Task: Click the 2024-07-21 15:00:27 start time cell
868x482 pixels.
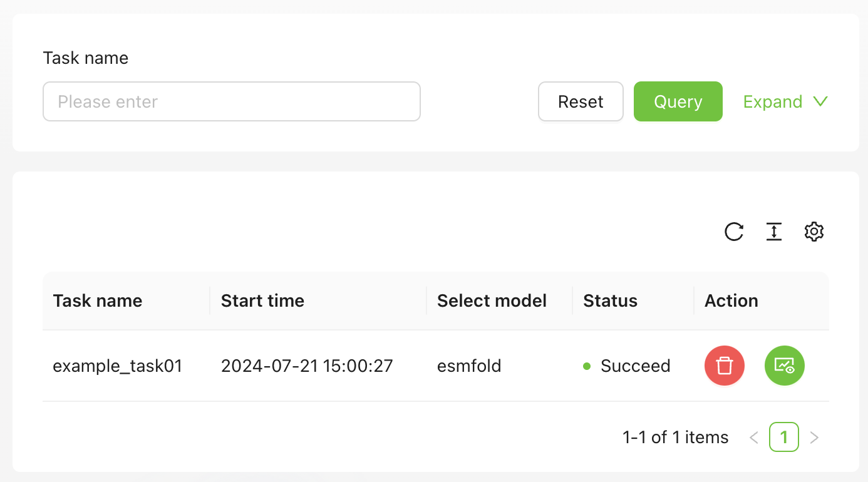Action: point(307,366)
